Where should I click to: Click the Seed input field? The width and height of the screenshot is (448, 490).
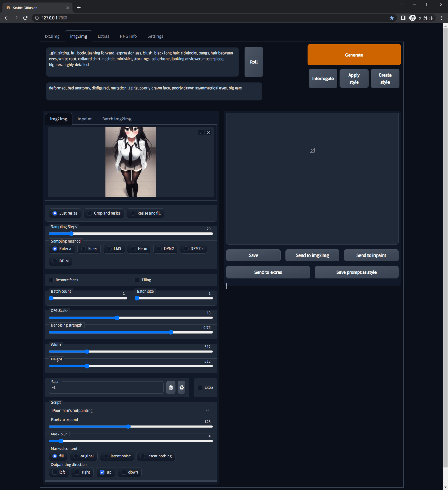(106, 387)
